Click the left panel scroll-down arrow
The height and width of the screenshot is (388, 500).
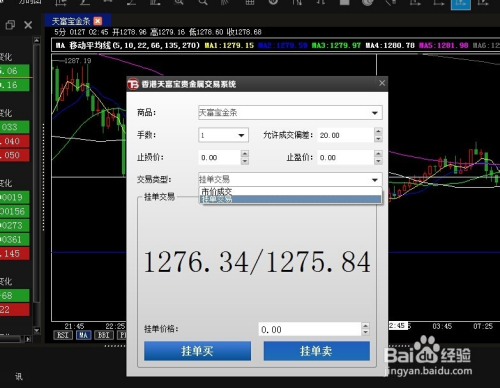(37, 330)
